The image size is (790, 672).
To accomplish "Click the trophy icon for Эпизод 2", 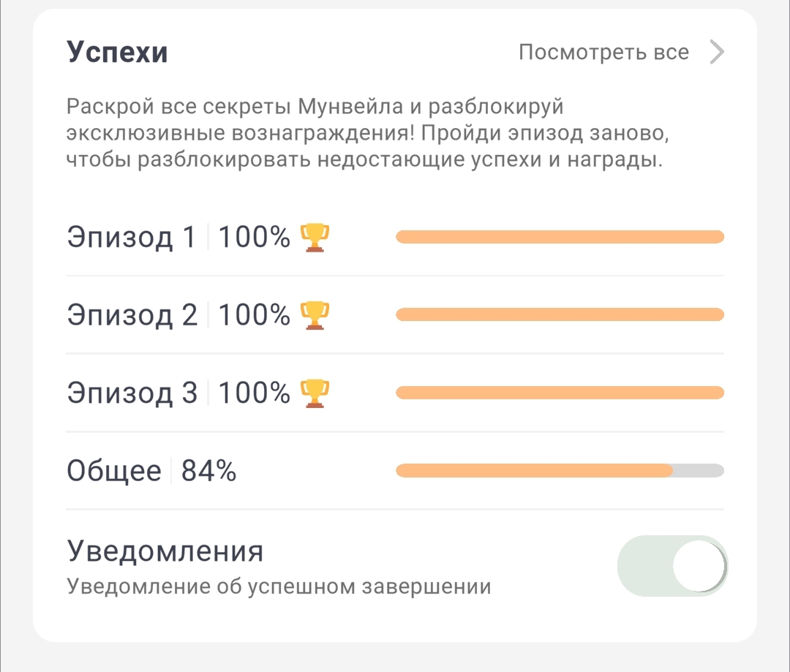I will pos(315,315).
